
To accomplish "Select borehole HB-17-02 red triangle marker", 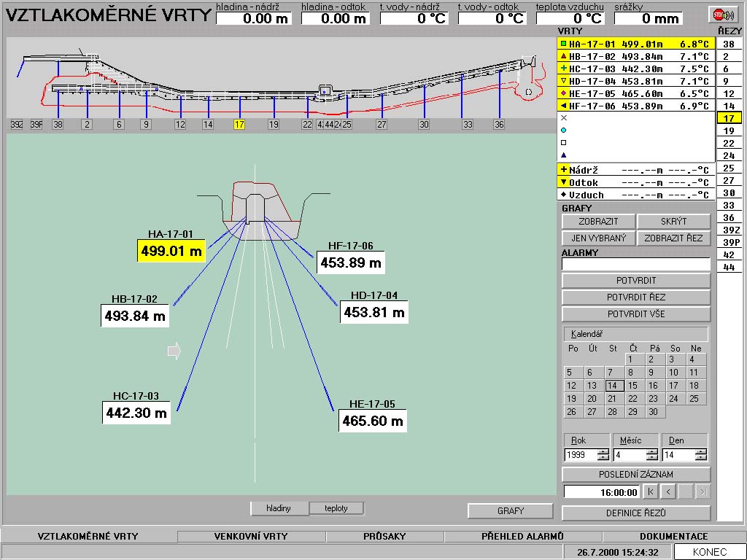I will coord(563,56).
